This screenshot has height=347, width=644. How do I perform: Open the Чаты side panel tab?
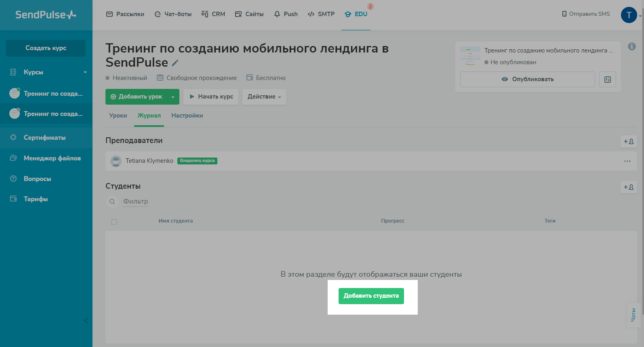(633, 315)
